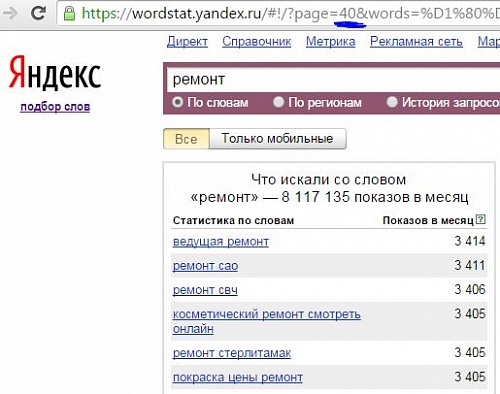Click the 8 117 135 показов в месяц heading

pos(375,197)
